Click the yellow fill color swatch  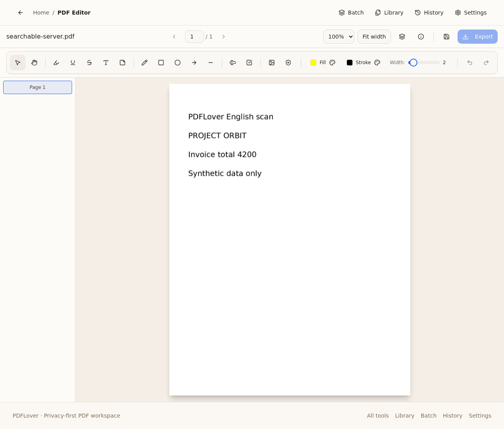[313, 63]
